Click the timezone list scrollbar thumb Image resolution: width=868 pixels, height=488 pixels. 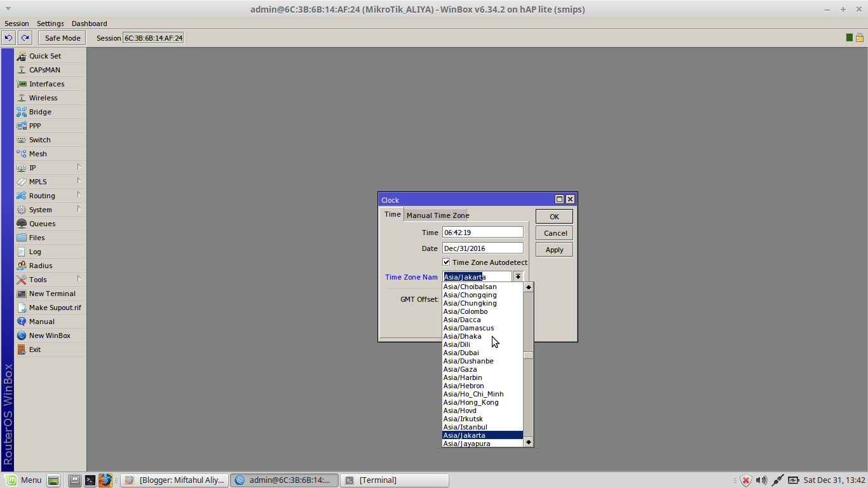(529, 355)
